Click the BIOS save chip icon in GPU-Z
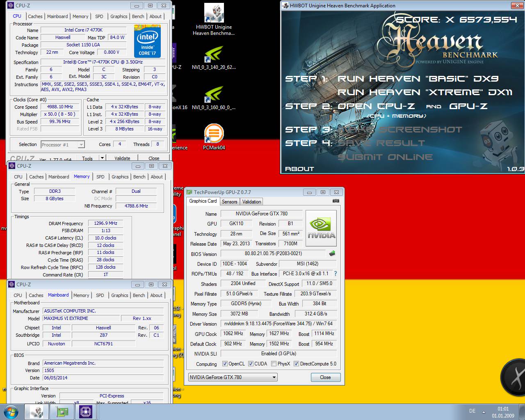The image size is (525, 420). (x=332, y=253)
